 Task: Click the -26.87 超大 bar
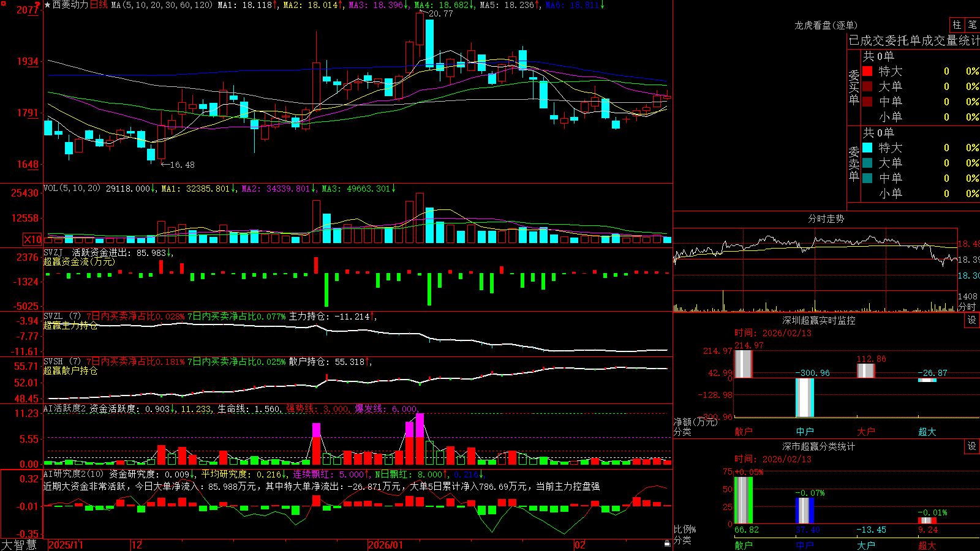927,380
